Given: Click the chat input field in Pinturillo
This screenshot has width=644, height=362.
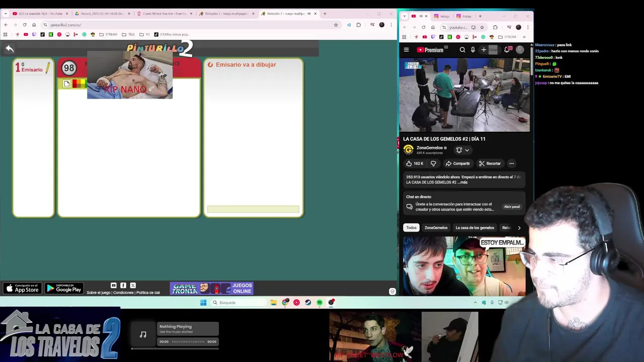Looking at the screenshot, I should pos(253,209).
